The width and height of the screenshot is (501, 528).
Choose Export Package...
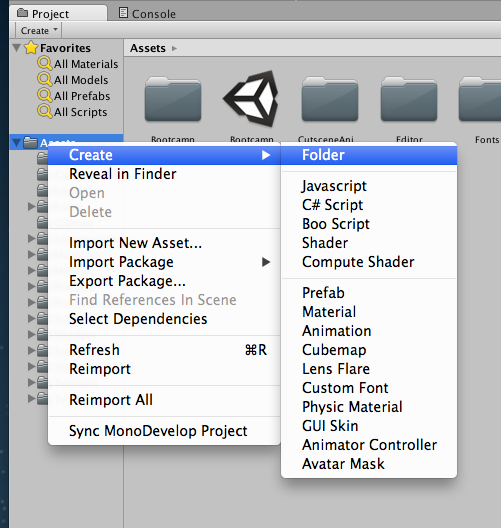(x=164, y=281)
